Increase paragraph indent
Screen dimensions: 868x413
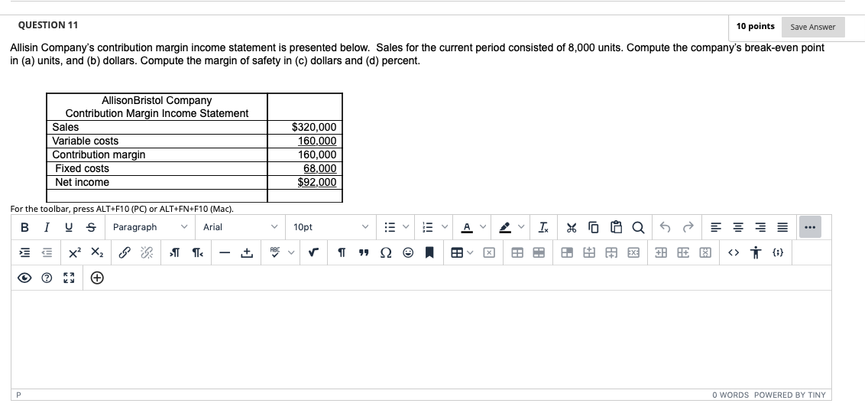[x=24, y=253]
